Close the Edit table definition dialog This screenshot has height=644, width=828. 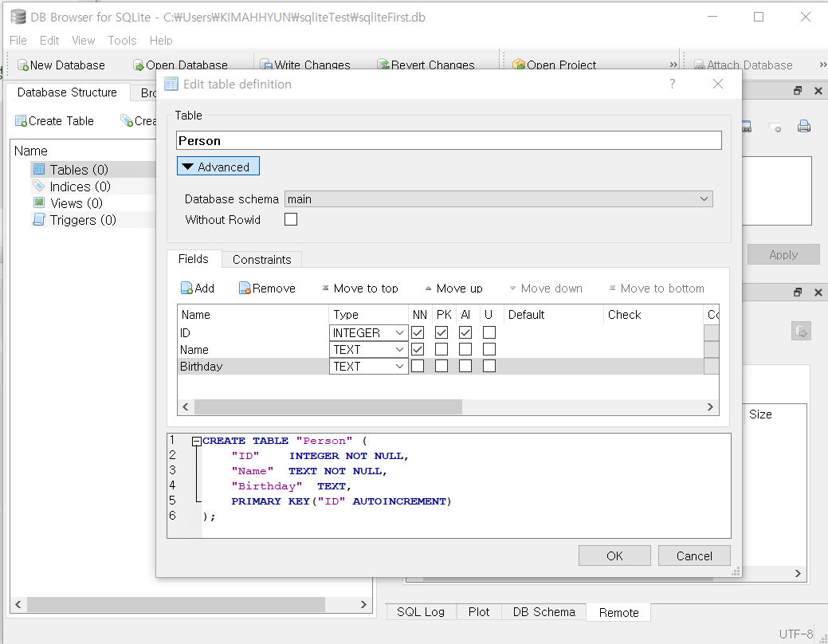[x=718, y=84]
